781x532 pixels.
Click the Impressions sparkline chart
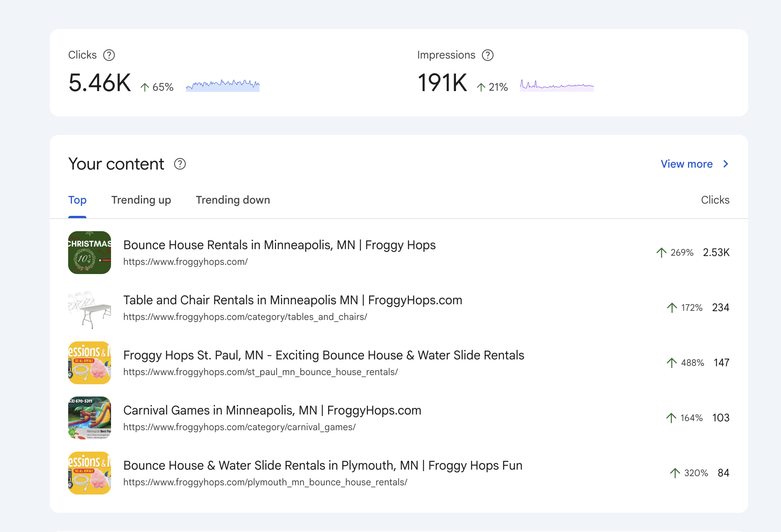coord(557,85)
